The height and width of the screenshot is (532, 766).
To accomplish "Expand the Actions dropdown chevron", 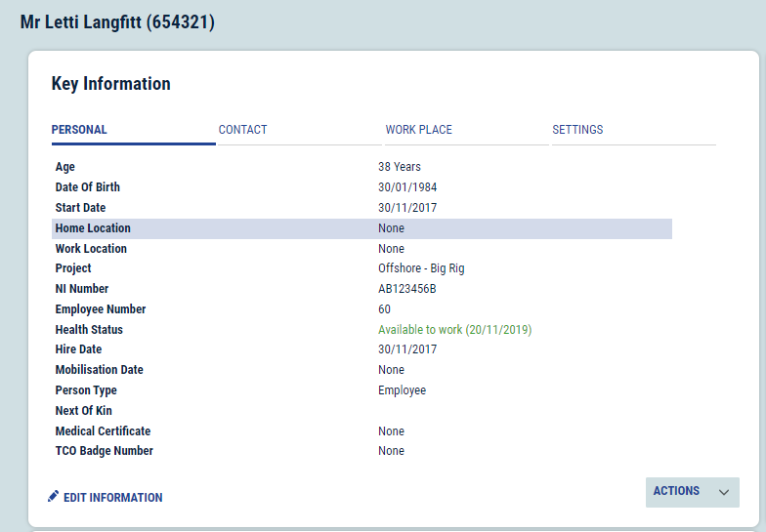I will click(724, 493).
